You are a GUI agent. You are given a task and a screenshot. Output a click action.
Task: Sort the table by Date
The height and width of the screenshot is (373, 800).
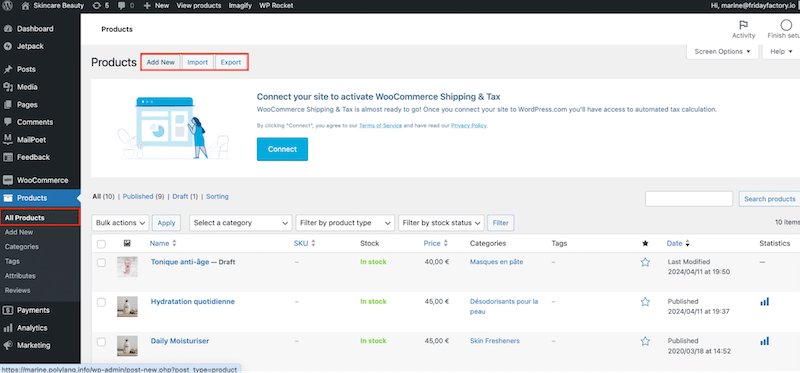pos(678,243)
